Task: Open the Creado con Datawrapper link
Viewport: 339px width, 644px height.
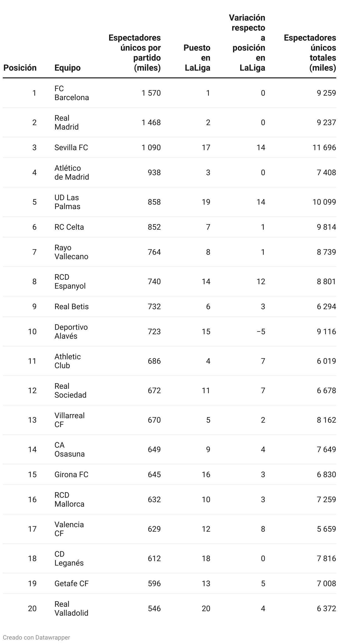Action: pyautogui.click(x=36, y=638)
